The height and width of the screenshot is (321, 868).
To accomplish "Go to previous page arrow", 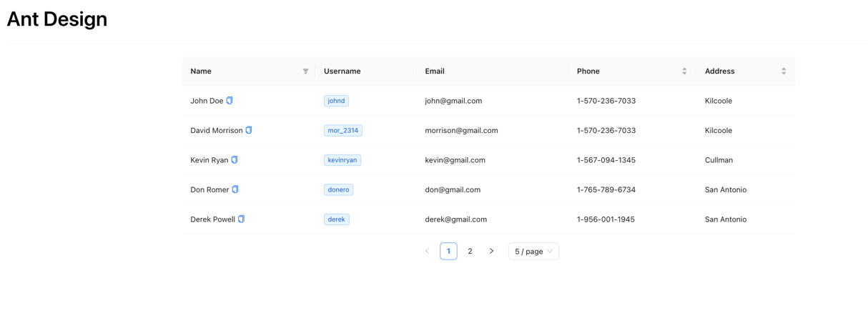I will point(428,251).
